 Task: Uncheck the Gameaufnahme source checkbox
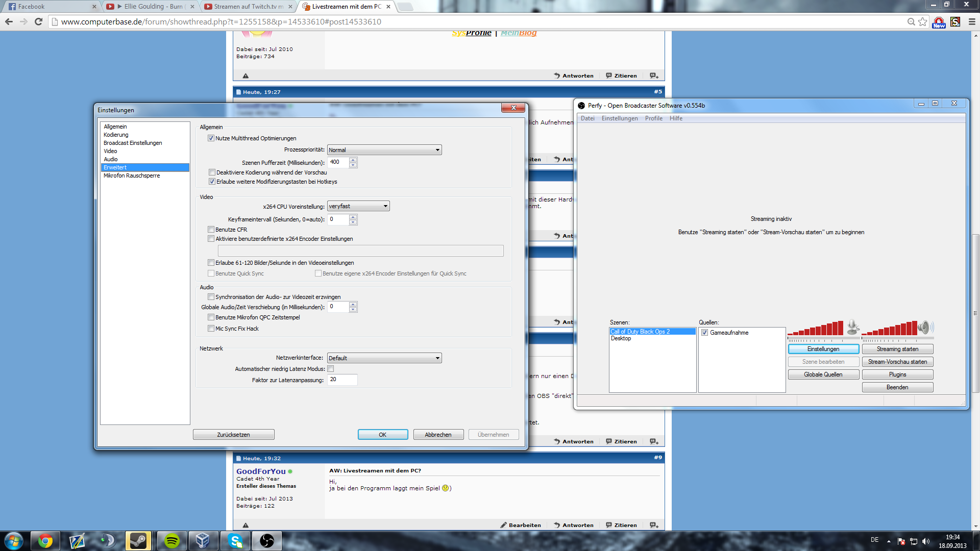click(x=704, y=333)
